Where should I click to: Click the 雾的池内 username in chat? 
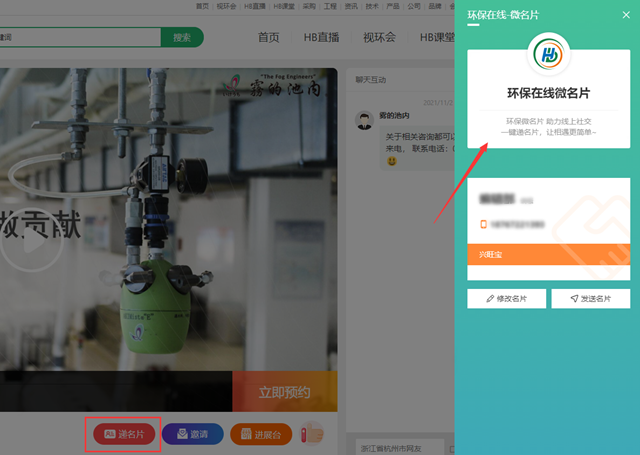point(394,116)
